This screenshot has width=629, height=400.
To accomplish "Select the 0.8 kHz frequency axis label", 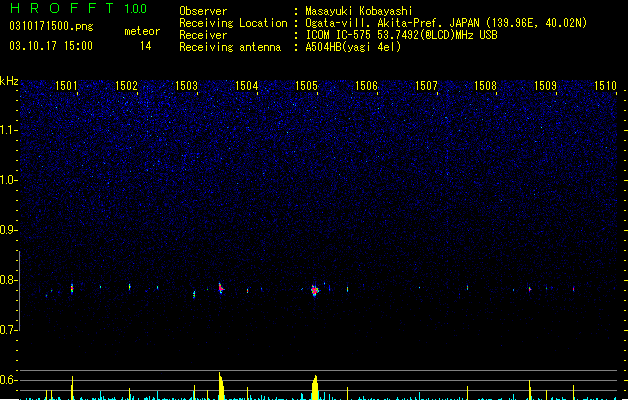I will [8, 280].
